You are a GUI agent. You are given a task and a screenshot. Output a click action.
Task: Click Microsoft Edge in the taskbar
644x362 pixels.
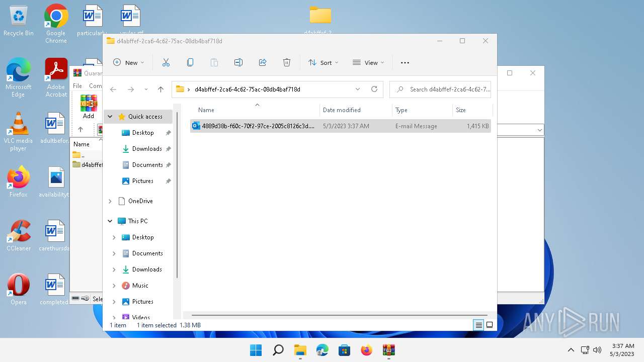[322, 350]
